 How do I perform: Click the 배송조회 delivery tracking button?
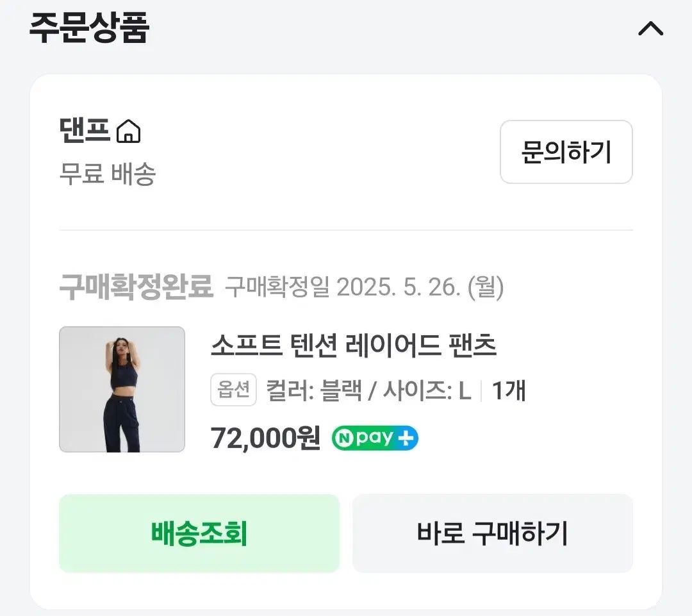tap(199, 533)
